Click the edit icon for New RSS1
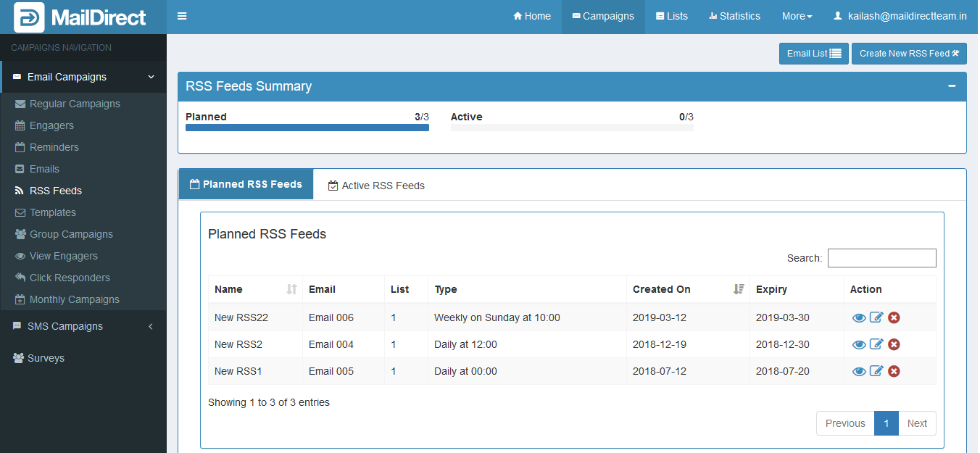Screen dimensions: 980x453 click(876, 371)
